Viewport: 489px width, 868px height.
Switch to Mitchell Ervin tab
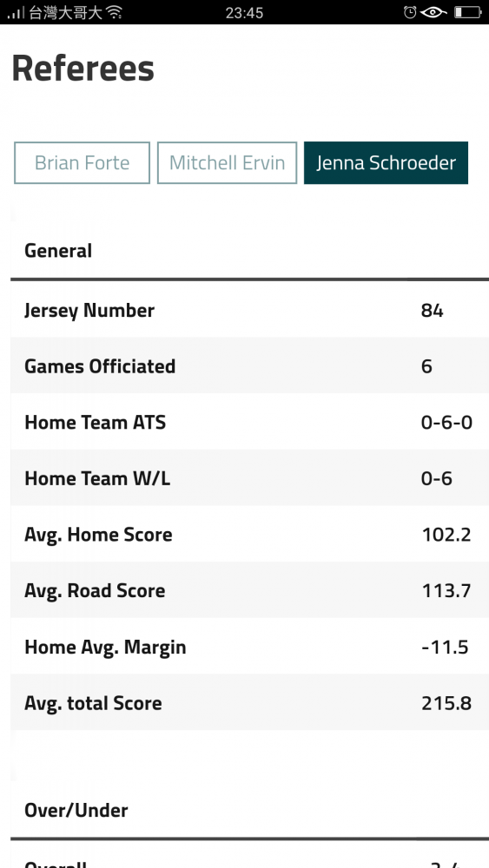tap(227, 163)
